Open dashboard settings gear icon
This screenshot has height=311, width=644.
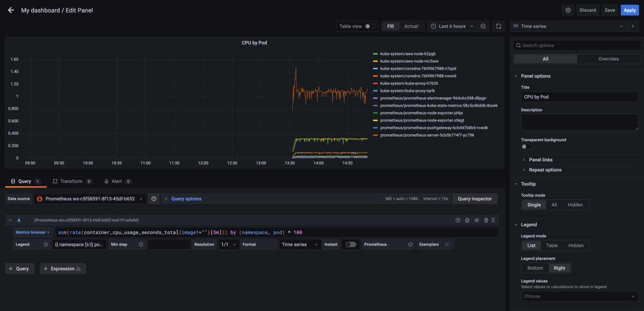click(568, 10)
